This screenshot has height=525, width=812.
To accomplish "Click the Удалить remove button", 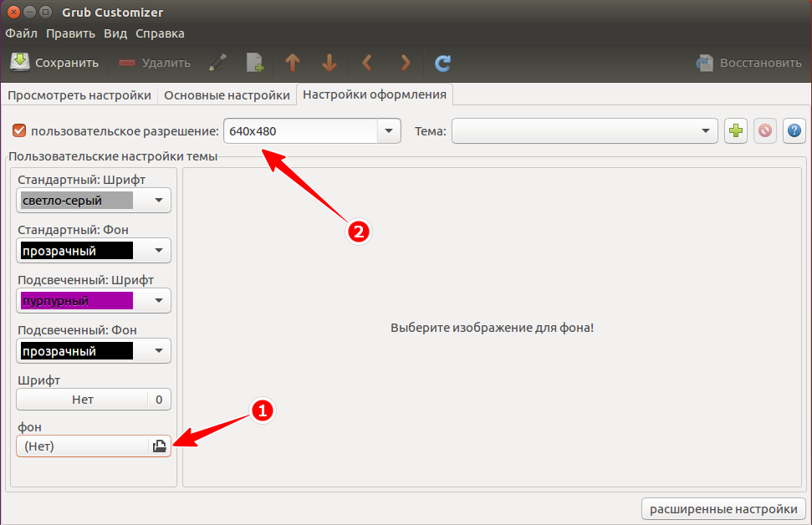I will click(155, 63).
